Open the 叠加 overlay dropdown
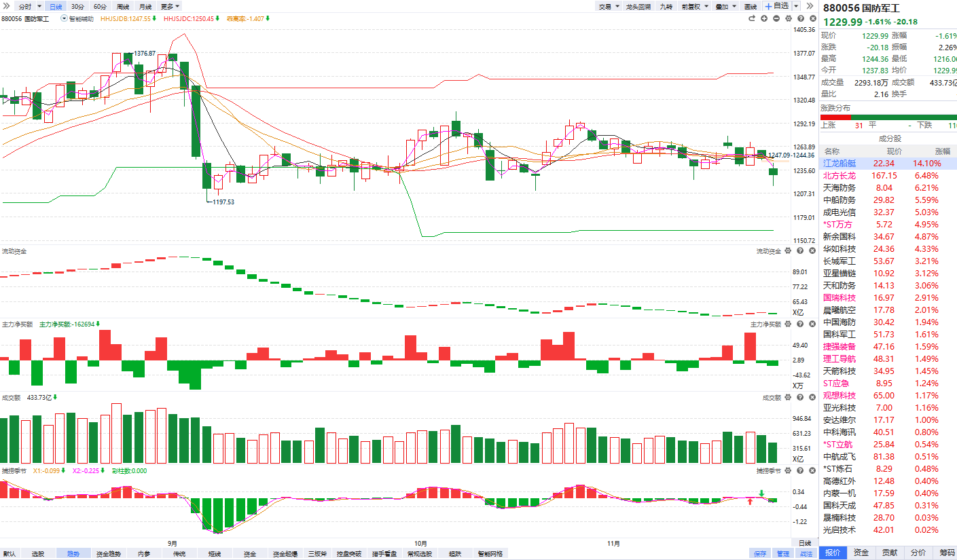The width and height of the screenshot is (957, 560). pyautogui.click(x=725, y=6)
